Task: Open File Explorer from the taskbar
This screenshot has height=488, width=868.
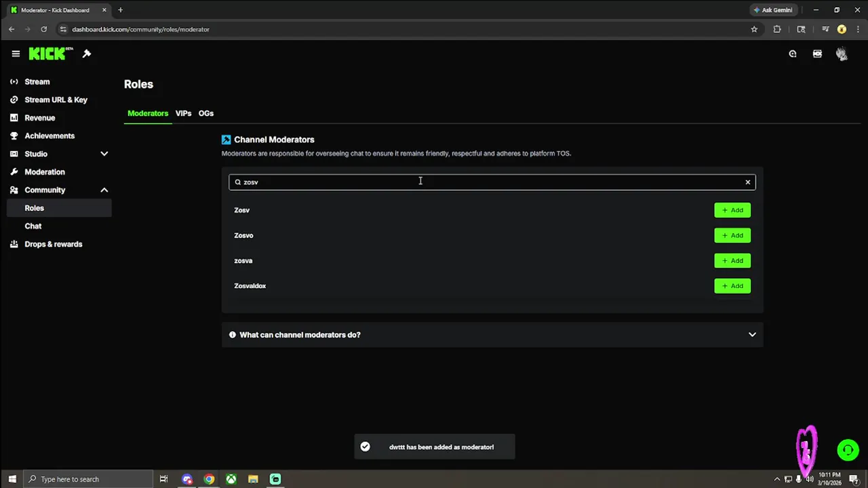Action: [253, 479]
